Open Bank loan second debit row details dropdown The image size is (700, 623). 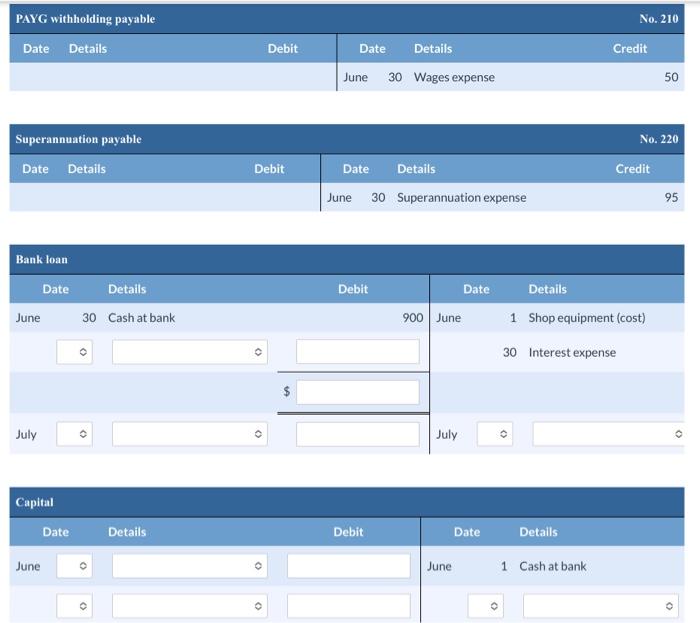point(190,352)
